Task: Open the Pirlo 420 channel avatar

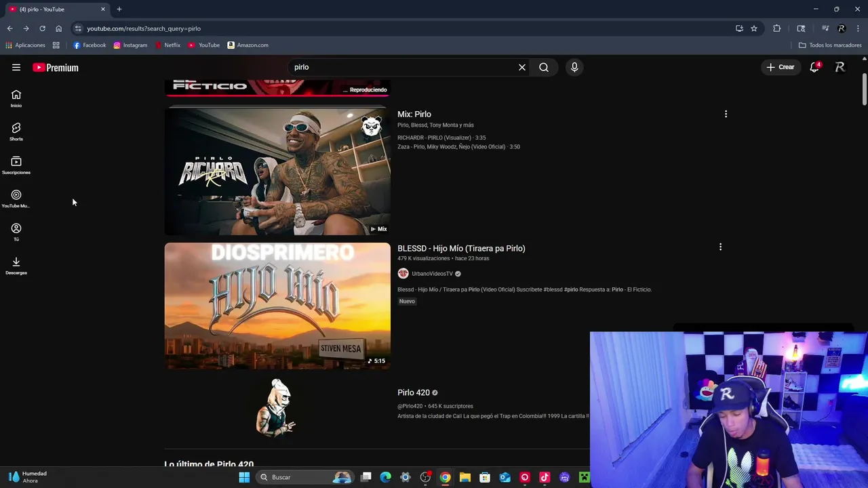Action: (277, 407)
